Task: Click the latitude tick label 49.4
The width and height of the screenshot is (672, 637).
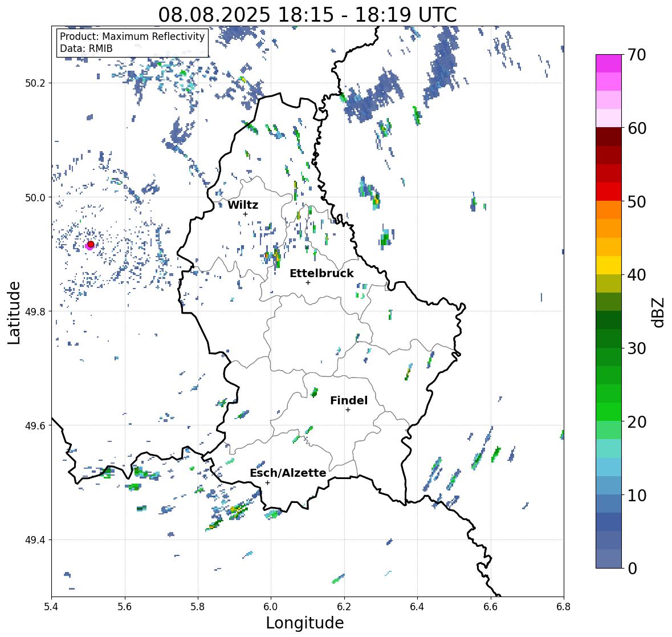Action: 35,540
